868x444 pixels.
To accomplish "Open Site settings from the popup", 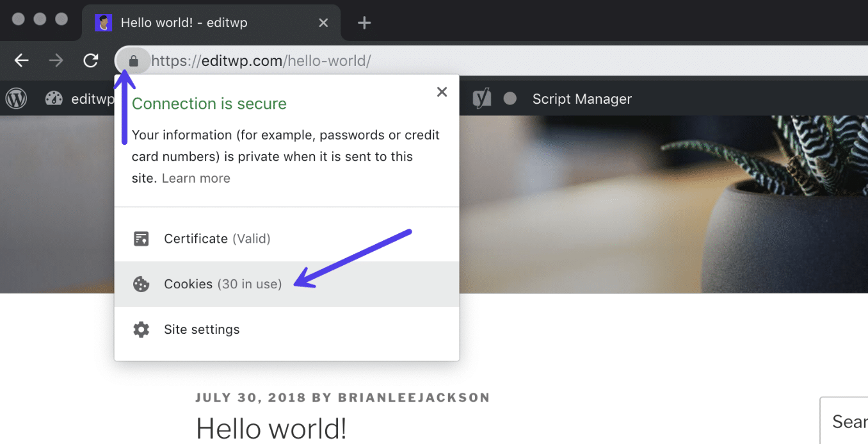I will [x=202, y=329].
